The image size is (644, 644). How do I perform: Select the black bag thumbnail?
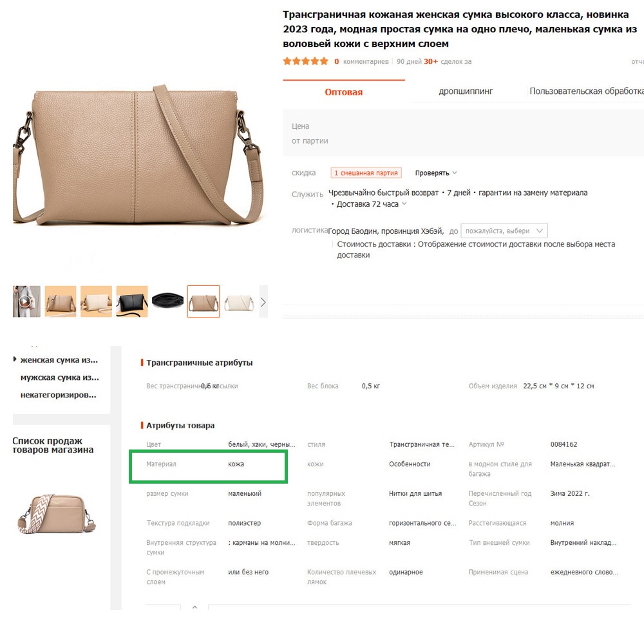tap(132, 301)
